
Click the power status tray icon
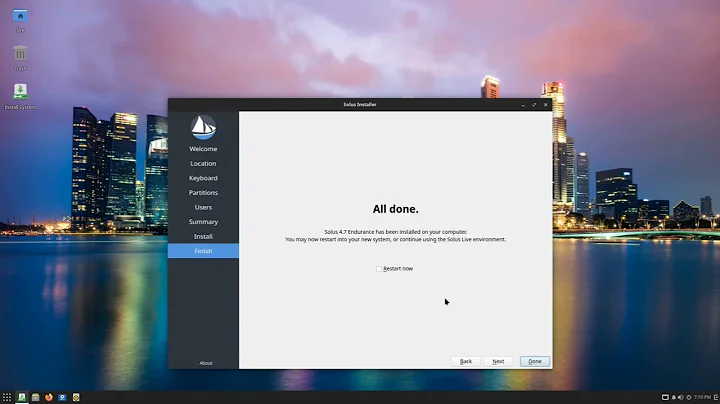pos(688,397)
